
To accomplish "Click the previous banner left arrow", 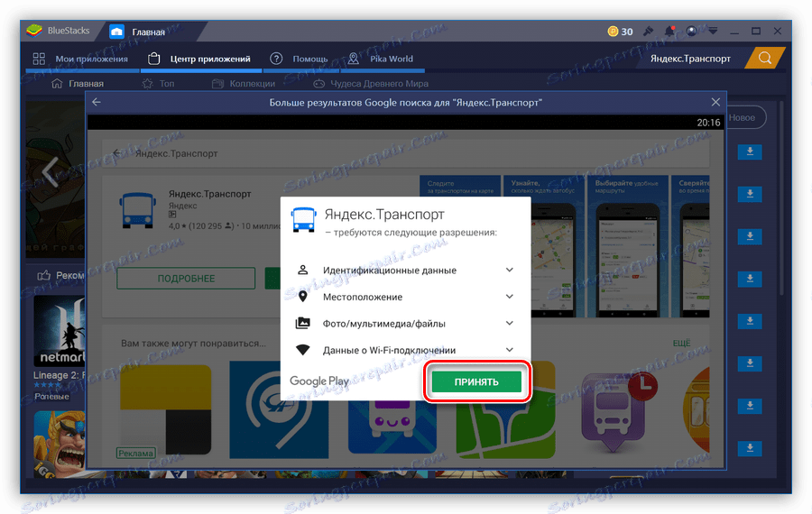I will click(51, 172).
